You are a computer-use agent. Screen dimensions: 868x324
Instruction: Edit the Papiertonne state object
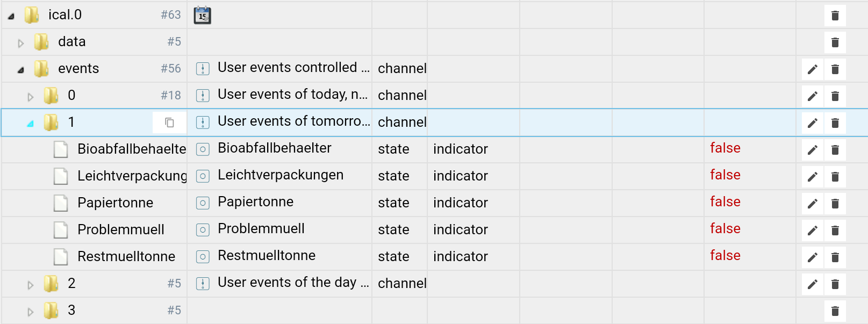click(812, 204)
